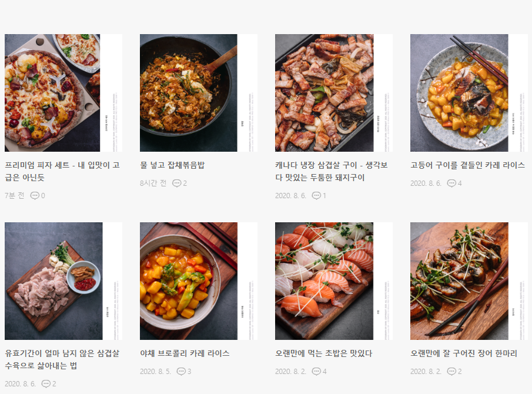The height and width of the screenshot is (394, 532).
Task: Click comment icon under 잡채볶음밥 post
Action: (177, 183)
